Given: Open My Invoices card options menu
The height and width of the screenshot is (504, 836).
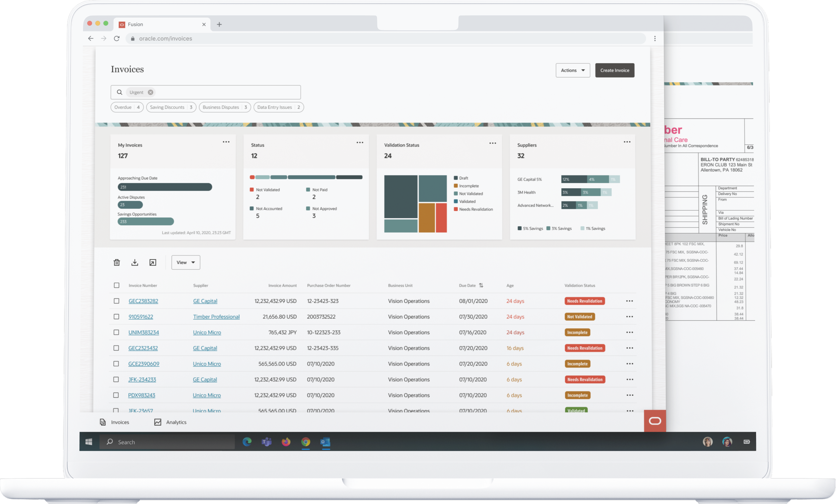Looking at the screenshot, I should (226, 142).
